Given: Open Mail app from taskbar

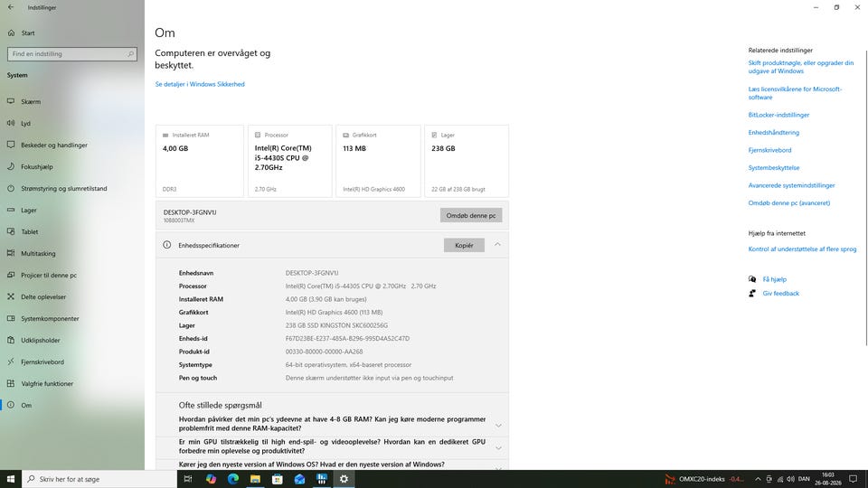Looking at the screenshot, I should (299, 479).
